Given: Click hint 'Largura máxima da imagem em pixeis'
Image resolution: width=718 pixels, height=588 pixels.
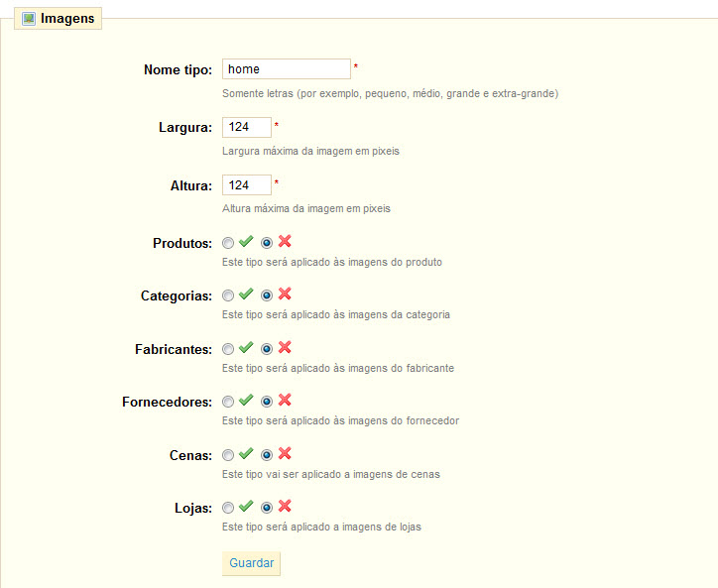Looking at the screenshot, I should tap(311, 151).
